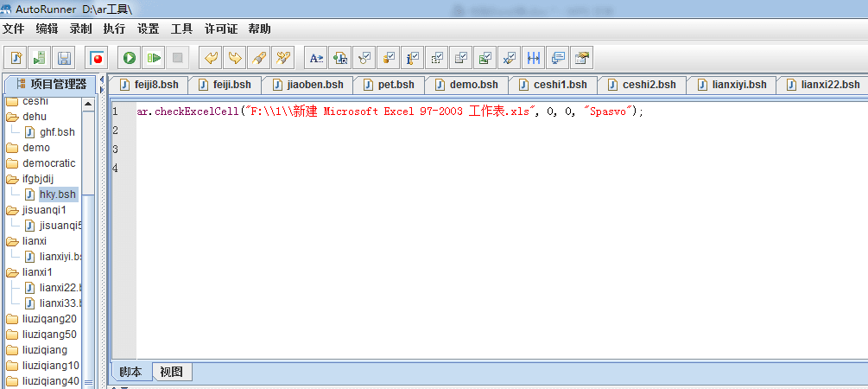Viewport: 868px width, 389px height.
Task: Click the project tree scrollbar up arrow
Action: pos(89,105)
